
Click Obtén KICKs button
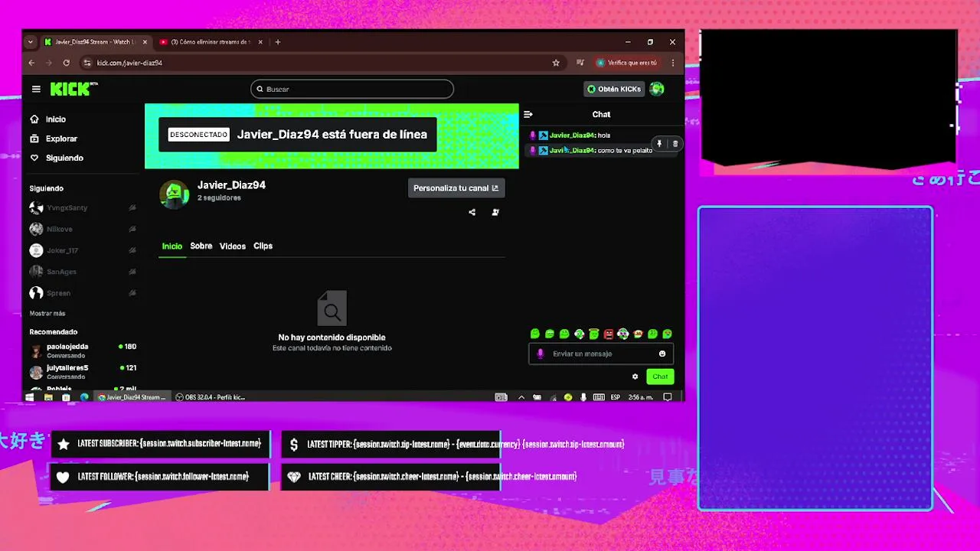click(613, 89)
